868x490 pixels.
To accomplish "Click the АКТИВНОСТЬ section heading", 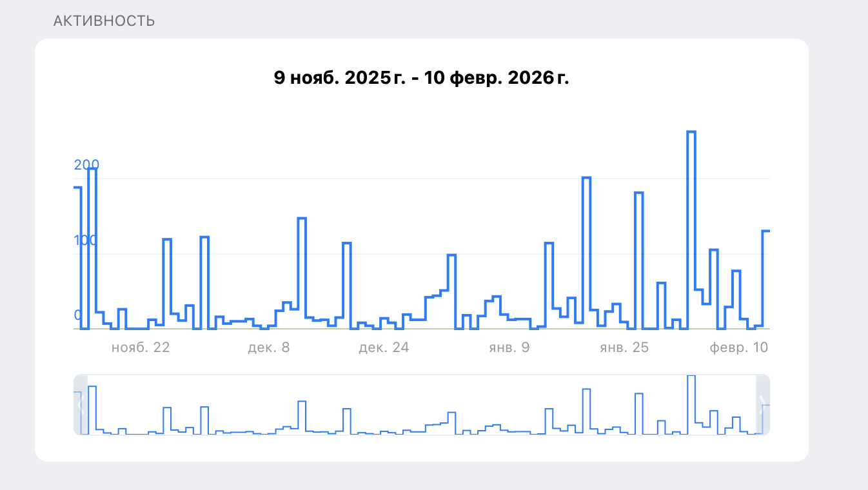I will pos(104,21).
